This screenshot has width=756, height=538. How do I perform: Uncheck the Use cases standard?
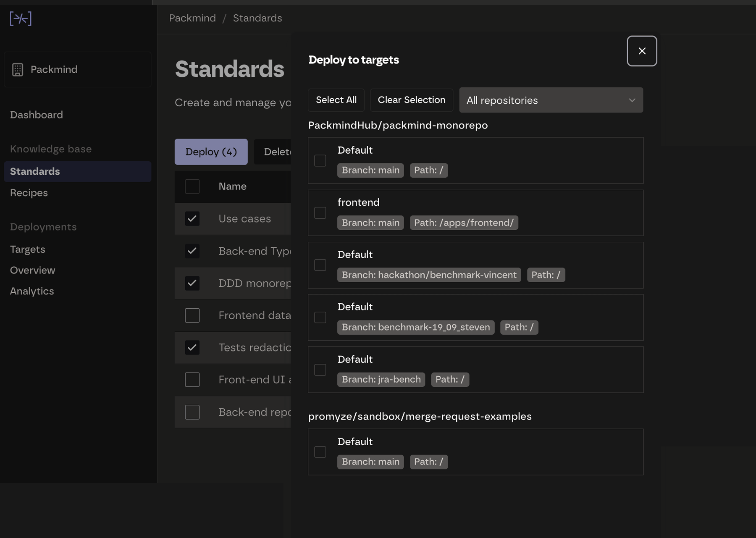coord(192,219)
